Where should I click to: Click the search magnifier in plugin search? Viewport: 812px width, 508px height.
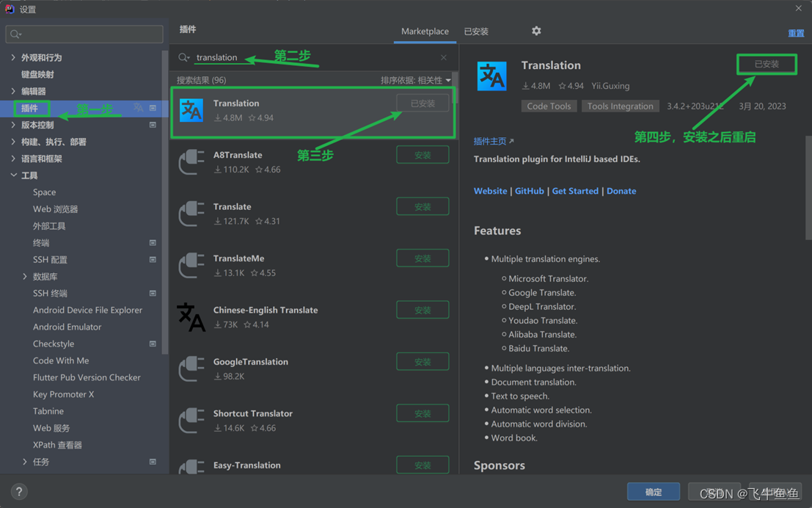(x=184, y=57)
